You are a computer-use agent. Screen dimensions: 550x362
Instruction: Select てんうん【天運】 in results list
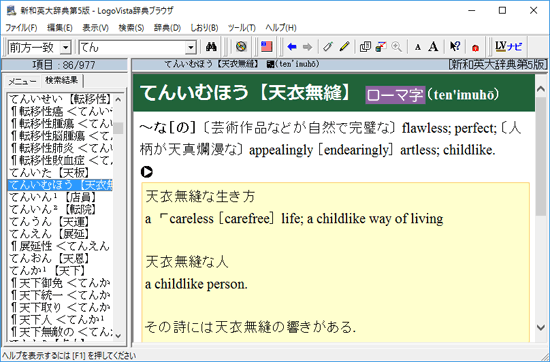pos(60,222)
